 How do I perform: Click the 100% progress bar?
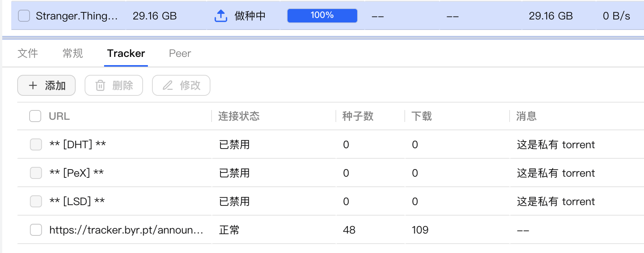tap(322, 16)
